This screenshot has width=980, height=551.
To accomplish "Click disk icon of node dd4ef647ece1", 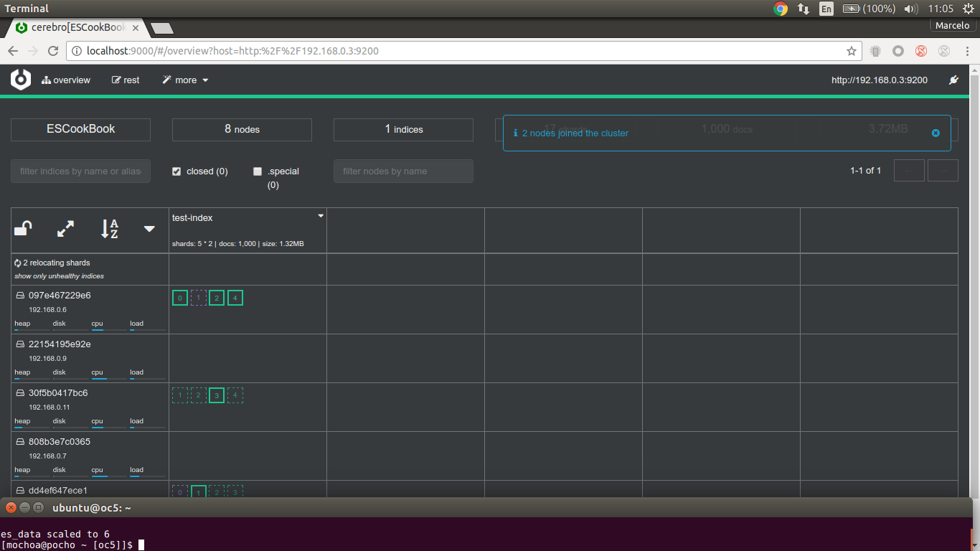I will point(20,491).
